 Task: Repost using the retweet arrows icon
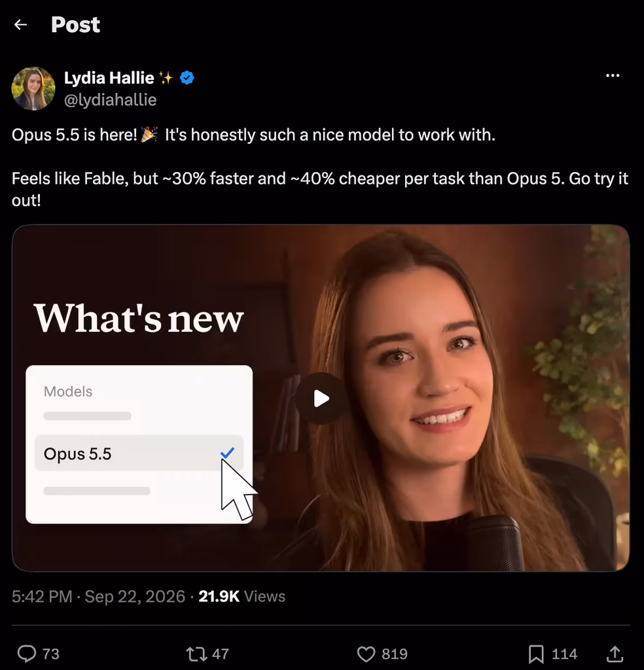[x=196, y=654]
